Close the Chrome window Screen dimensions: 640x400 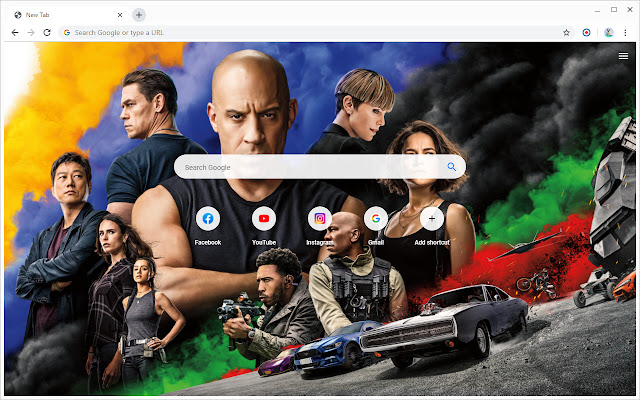[x=630, y=9]
